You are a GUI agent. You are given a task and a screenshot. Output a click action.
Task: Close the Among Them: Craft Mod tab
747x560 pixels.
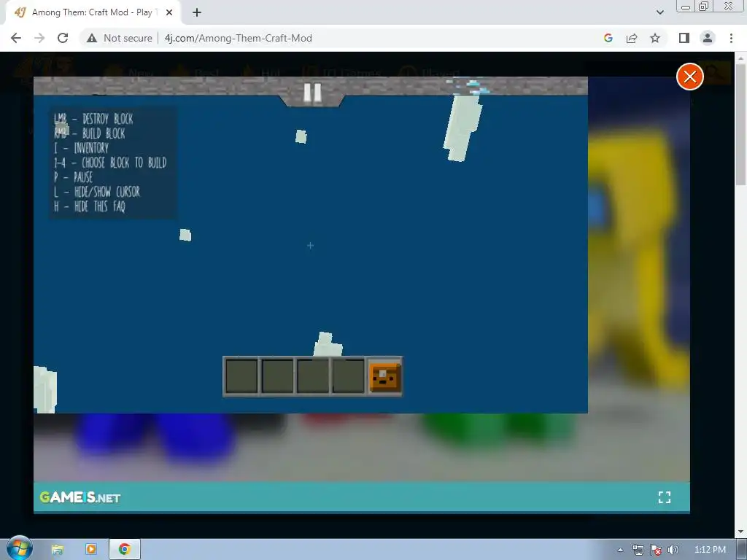coord(169,13)
